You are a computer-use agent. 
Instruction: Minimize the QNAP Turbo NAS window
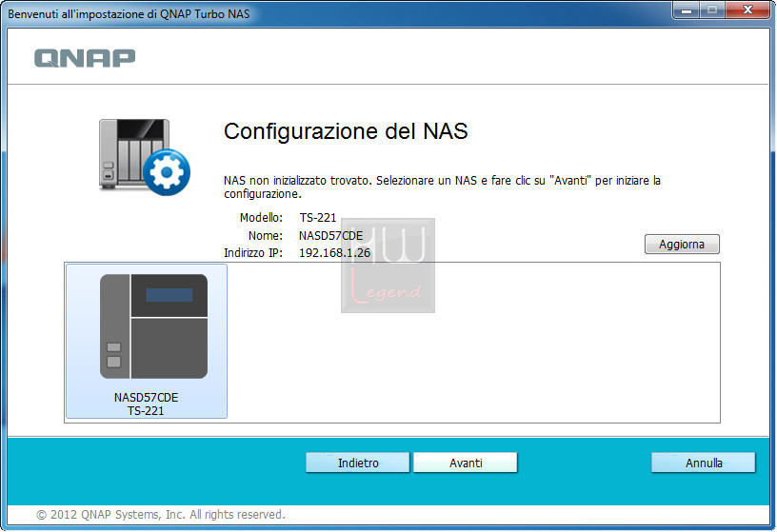tap(687, 10)
